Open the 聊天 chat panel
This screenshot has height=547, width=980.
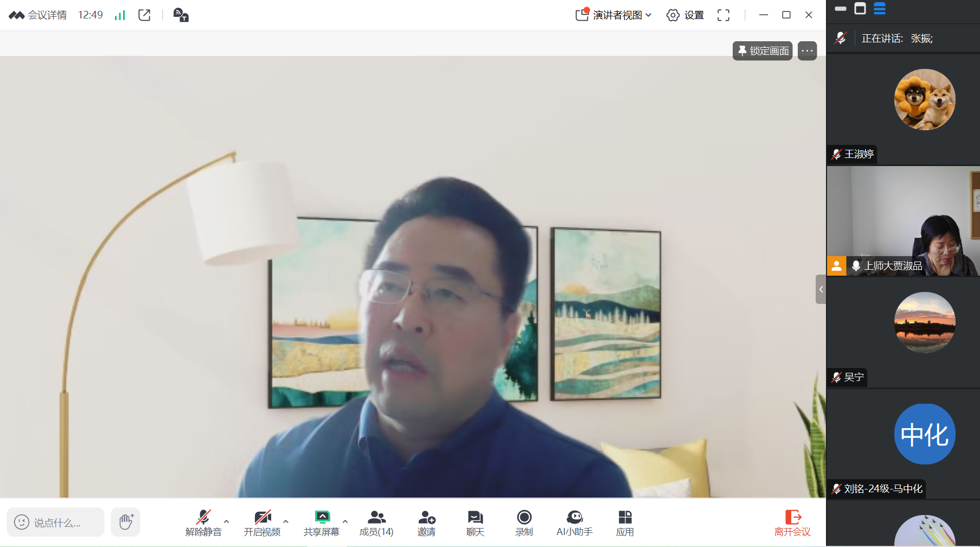click(x=475, y=523)
